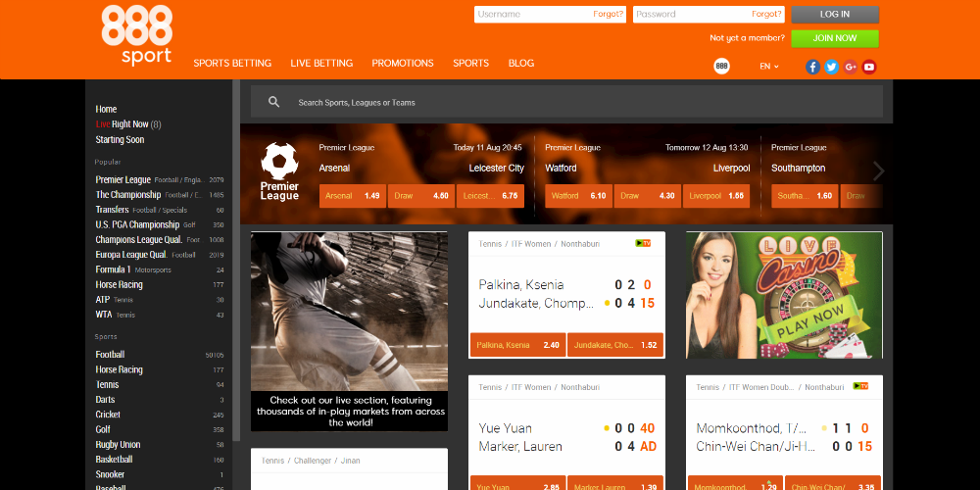Click the Username input field

[550, 15]
